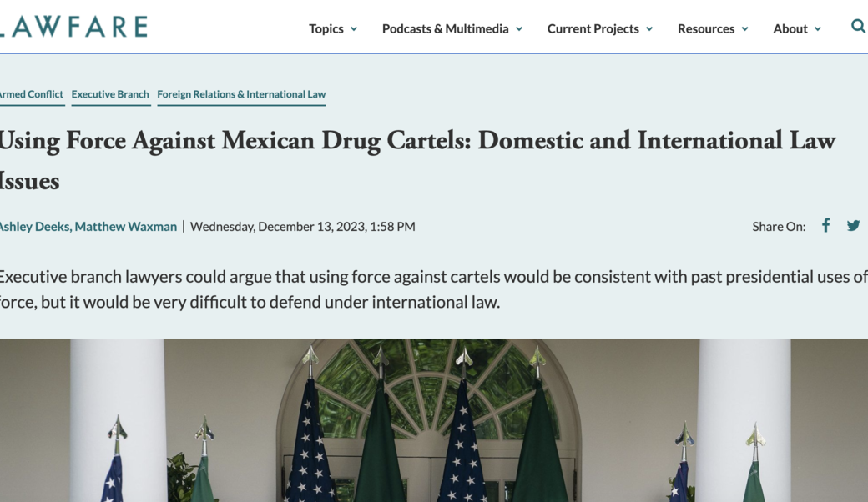Open the About menu label
This screenshot has height=502, width=868.
click(x=790, y=28)
